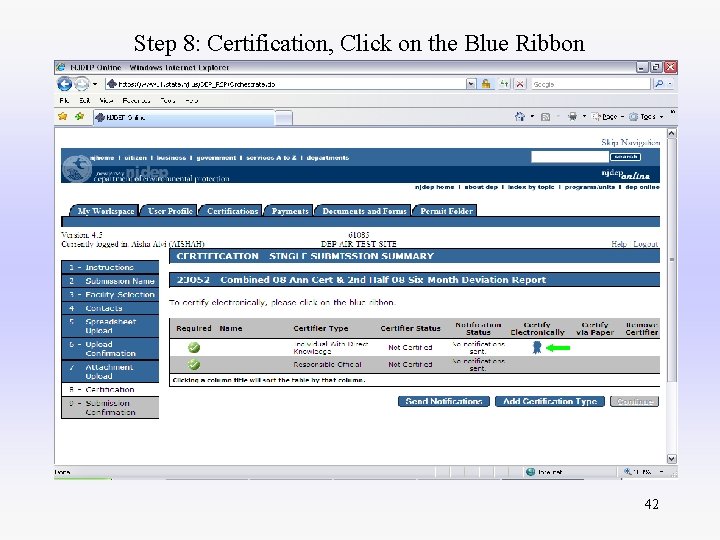Open the Favorites menu
The width and height of the screenshot is (720, 540).
(x=136, y=100)
